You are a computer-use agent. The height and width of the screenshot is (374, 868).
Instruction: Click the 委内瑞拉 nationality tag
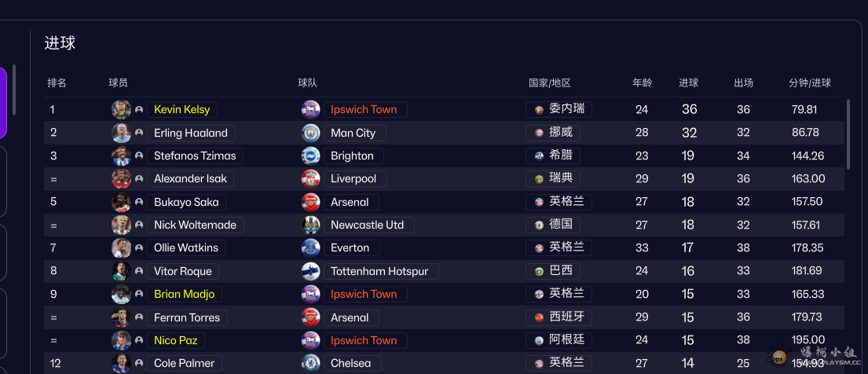tap(559, 109)
